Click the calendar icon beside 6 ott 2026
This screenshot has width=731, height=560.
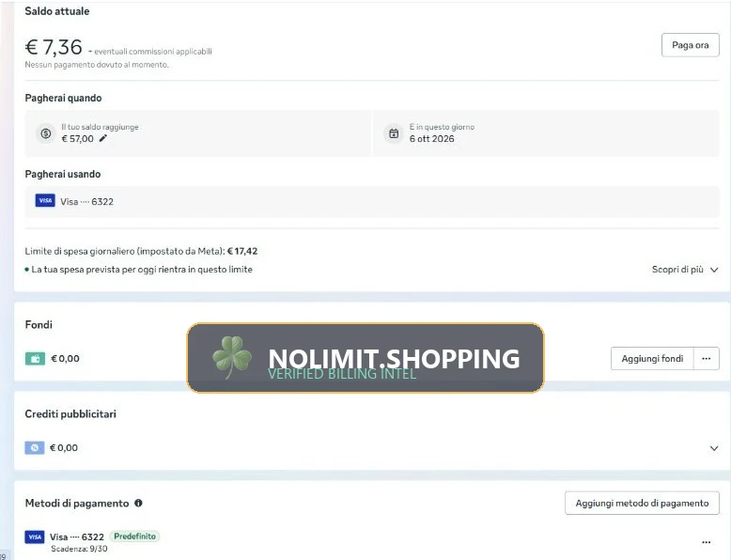coord(394,133)
